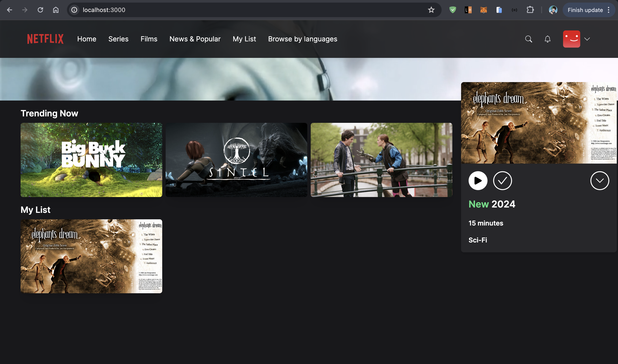
Task: Click the Finish update button
Action: click(585, 10)
